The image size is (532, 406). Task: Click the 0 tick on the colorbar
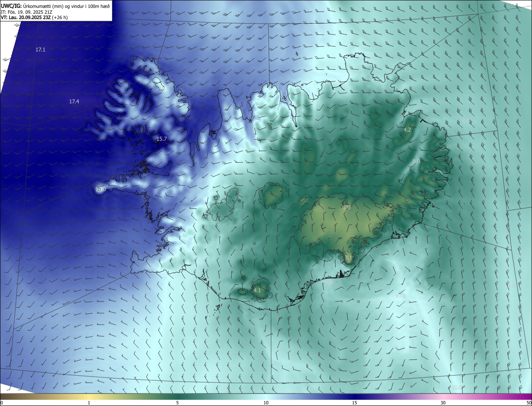click(x=1, y=403)
